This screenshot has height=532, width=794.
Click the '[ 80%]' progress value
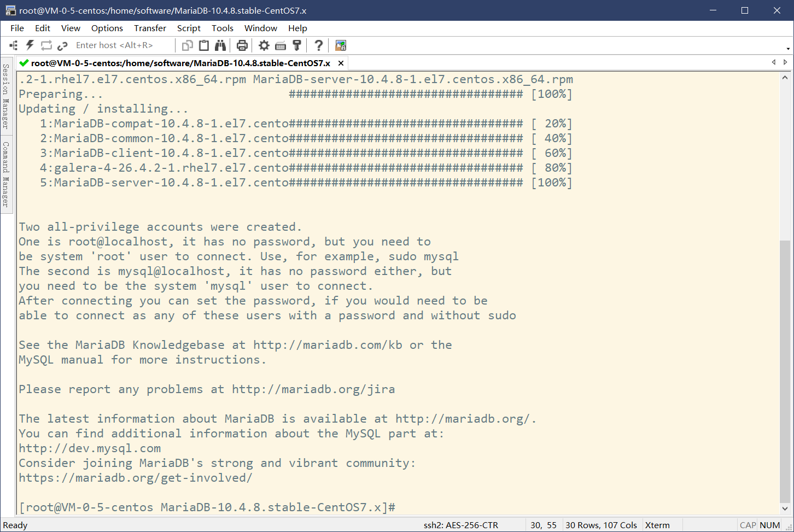pyautogui.click(x=552, y=168)
